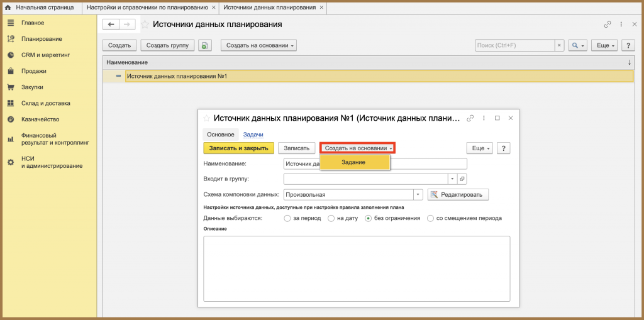Get link icon in dialog title bar
Image resolution: width=644 pixels, height=320 pixels.
tap(470, 118)
